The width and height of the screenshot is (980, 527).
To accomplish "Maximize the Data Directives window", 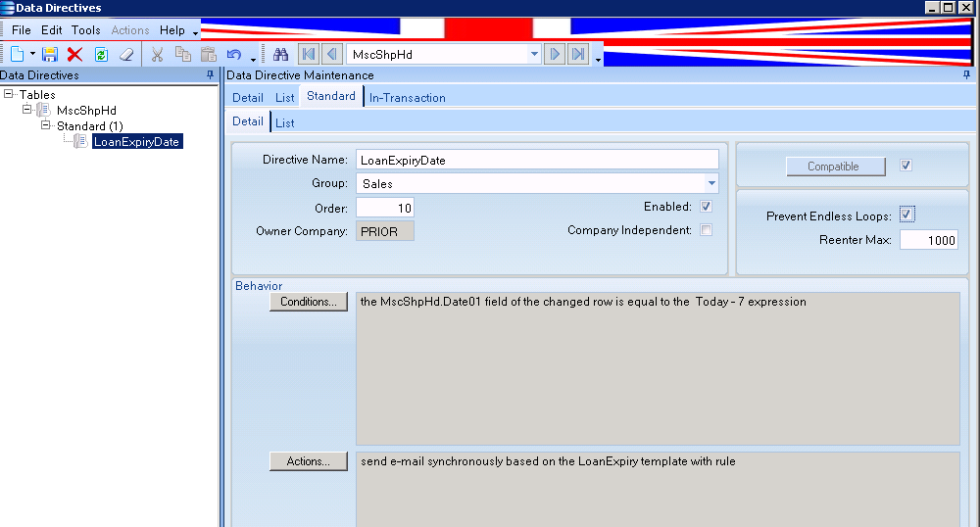I will pyautogui.click(x=948, y=8).
